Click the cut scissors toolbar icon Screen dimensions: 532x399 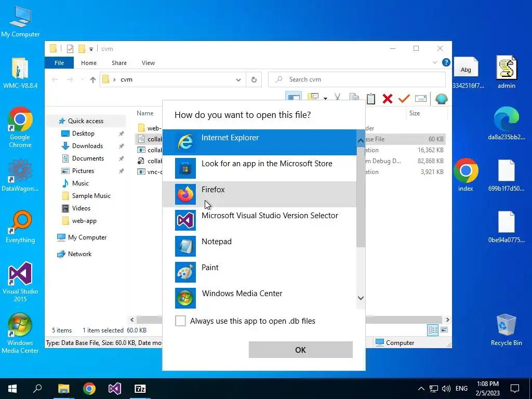tap(337, 98)
